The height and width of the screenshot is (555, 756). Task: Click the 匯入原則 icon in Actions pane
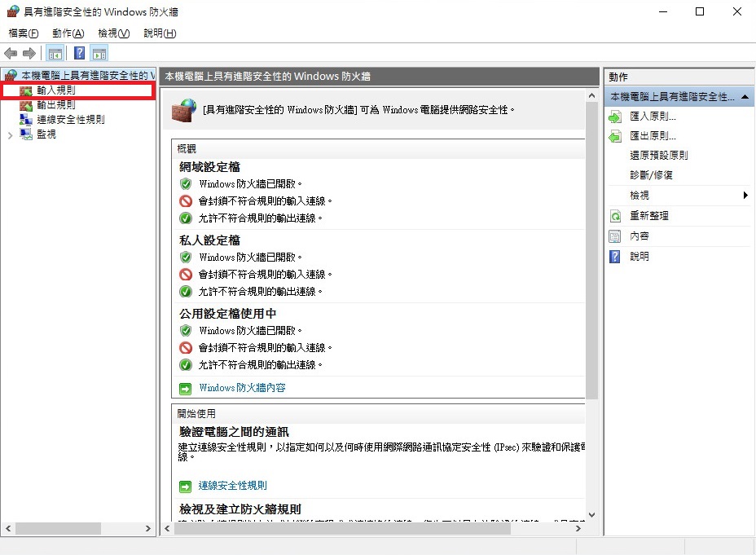615,117
